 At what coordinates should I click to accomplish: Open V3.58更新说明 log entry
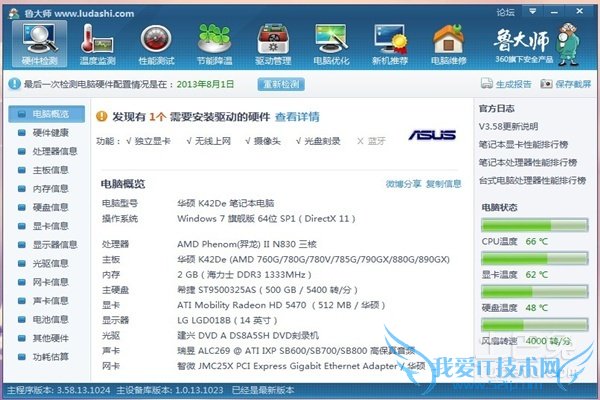pyautogui.click(x=508, y=127)
